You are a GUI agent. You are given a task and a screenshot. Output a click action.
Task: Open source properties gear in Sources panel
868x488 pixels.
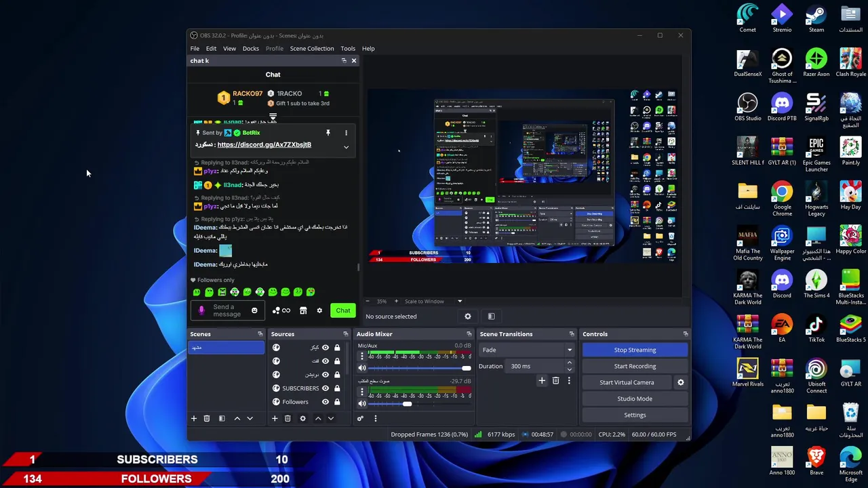coord(302,418)
